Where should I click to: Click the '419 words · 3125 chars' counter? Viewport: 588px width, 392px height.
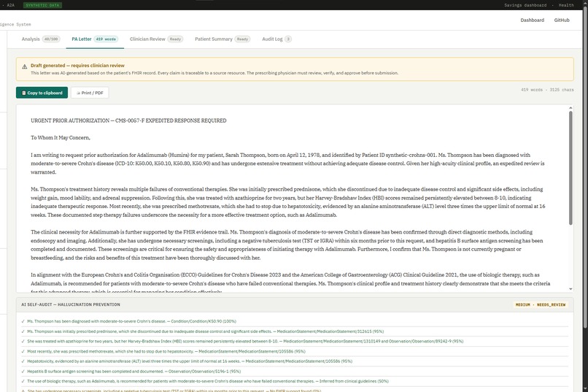coord(547,90)
